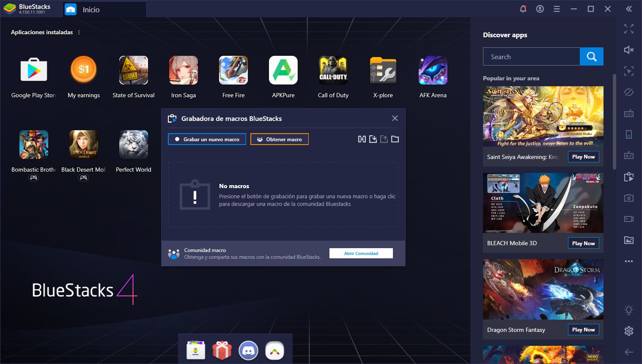This screenshot has width=642, height=364.
Task: Open BLEACH Mobile 3D banner
Action: pos(543,203)
